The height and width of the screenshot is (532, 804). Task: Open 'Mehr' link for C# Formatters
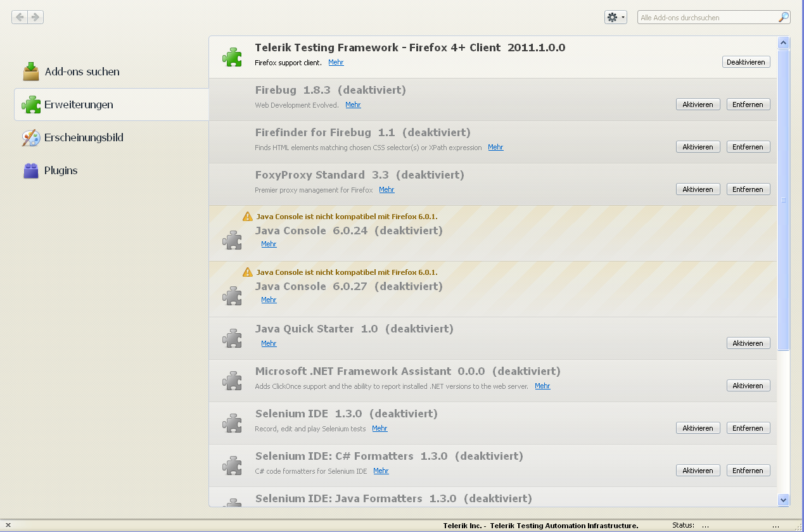tap(381, 471)
